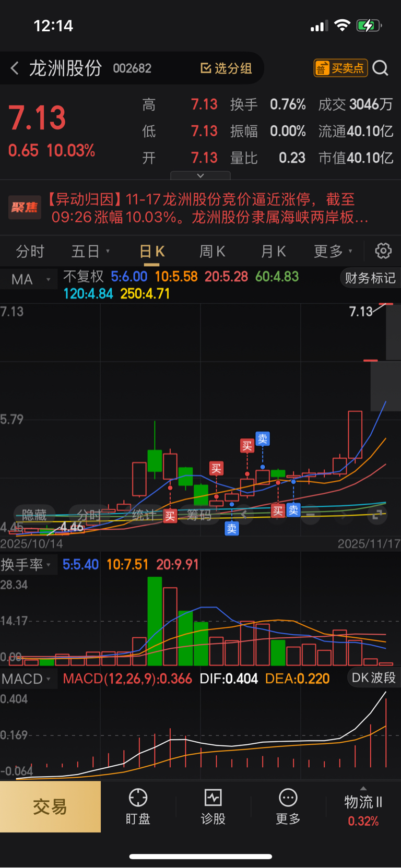The height and width of the screenshot is (868, 401).
Task: Tap 换手 0.76% value
Action: [x=288, y=104]
